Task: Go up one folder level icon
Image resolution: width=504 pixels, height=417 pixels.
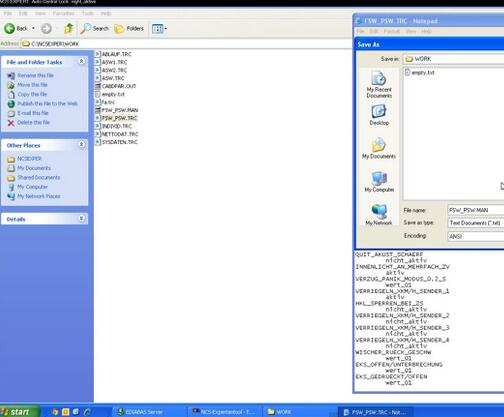Action: pos(69,29)
